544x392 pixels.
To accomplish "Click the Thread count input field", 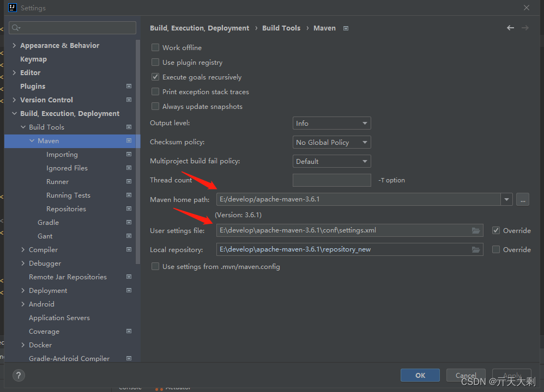I will pyautogui.click(x=331, y=180).
